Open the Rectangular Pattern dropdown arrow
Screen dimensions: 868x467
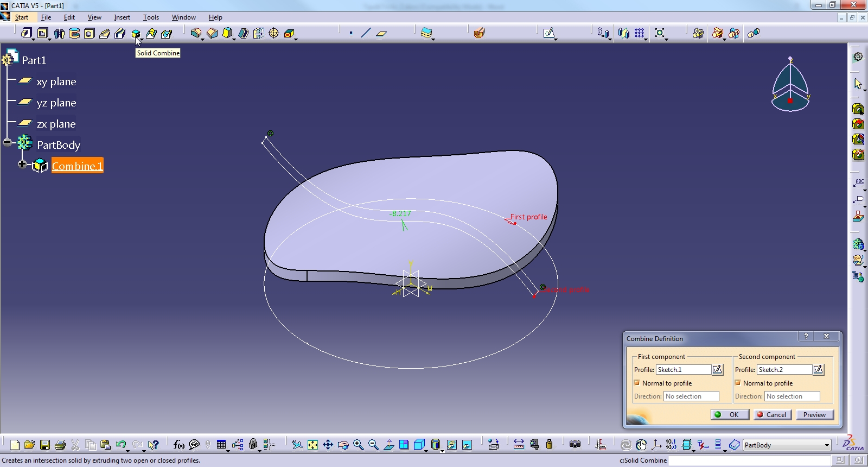pyautogui.click(x=647, y=39)
